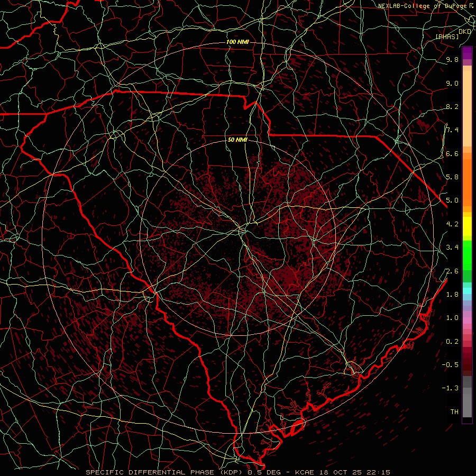
Task: Click the 100 NMI range ring label
Action: pyautogui.click(x=237, y=42)
